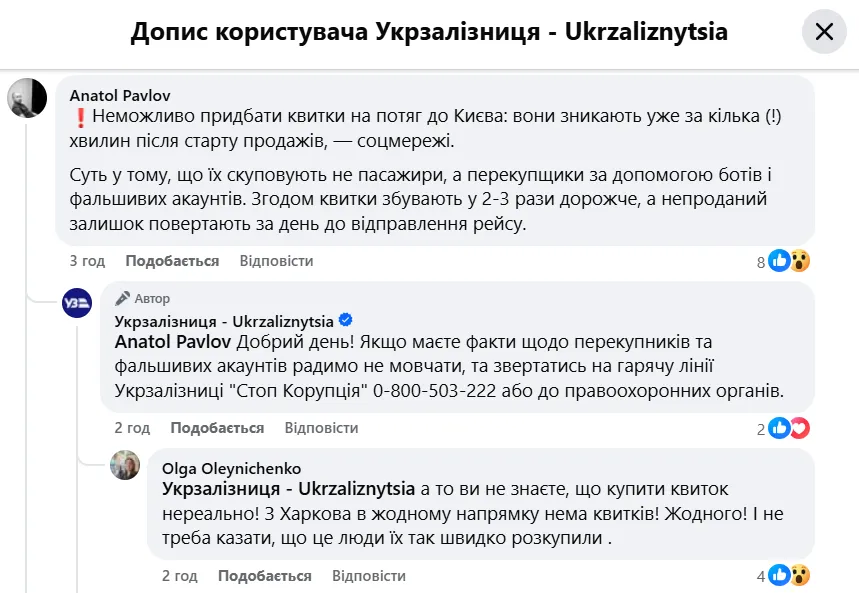
Task: Open Anatol Pavlov's profile picture
Action: click(x=27, y=98)
